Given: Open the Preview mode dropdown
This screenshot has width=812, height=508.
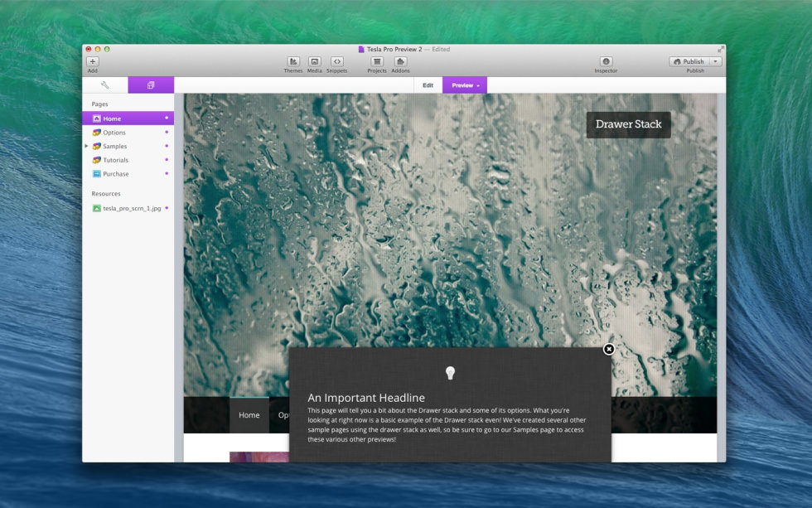Looking at the screenshot, I should click(465, 85).
